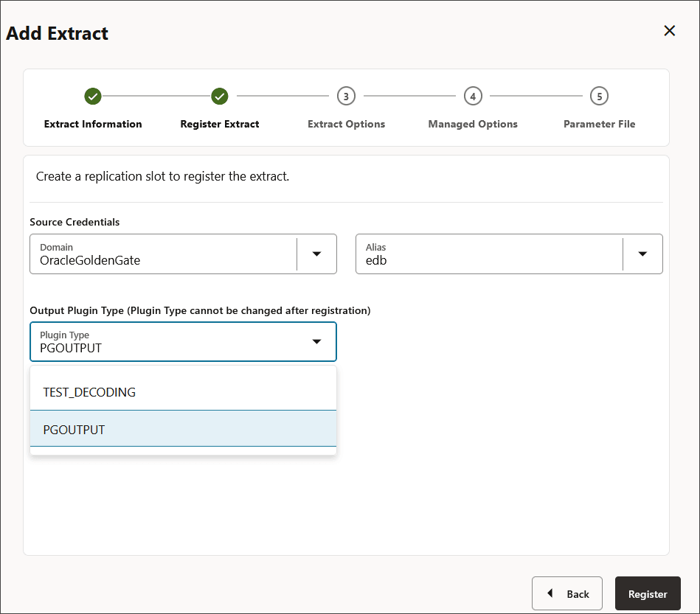Click the Alias dropdown arrow icon
Screen dimensions: 700x614
click(x=643, y=254)
